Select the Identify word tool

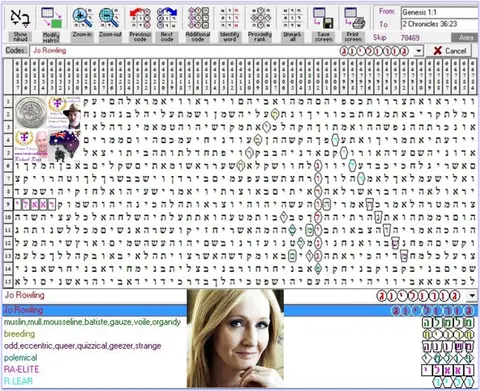229,18
